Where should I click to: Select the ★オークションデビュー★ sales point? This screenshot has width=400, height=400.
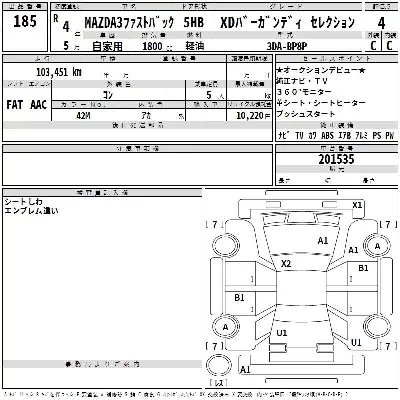[321, 70]
